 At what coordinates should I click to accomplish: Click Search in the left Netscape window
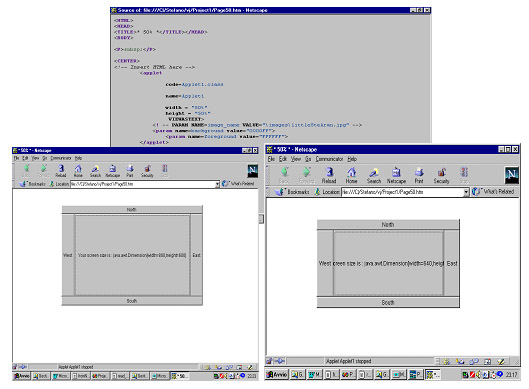coord(95,171)
